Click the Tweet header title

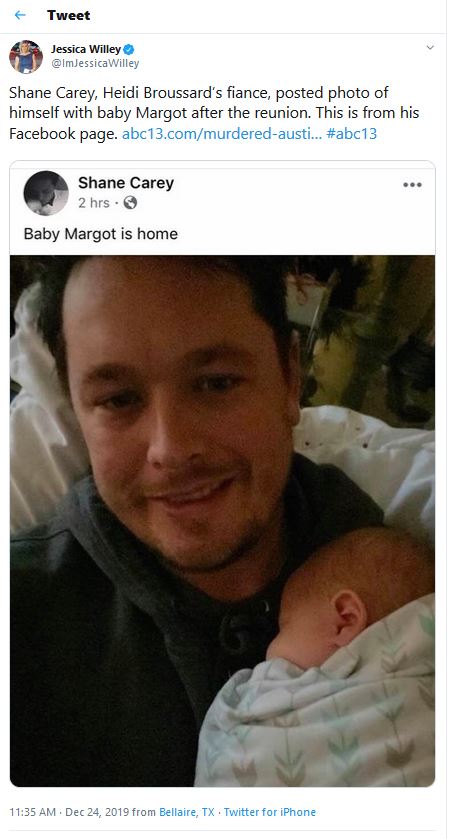pos(68,15)
